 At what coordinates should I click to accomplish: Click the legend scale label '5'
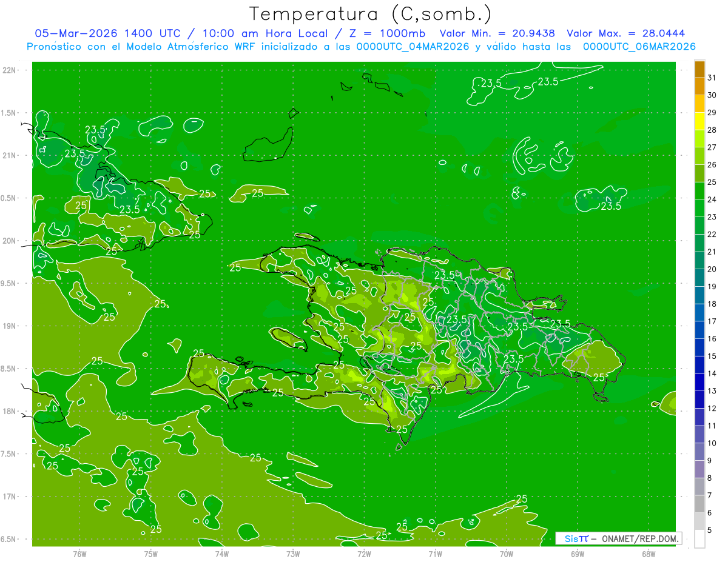click(710, 530)
